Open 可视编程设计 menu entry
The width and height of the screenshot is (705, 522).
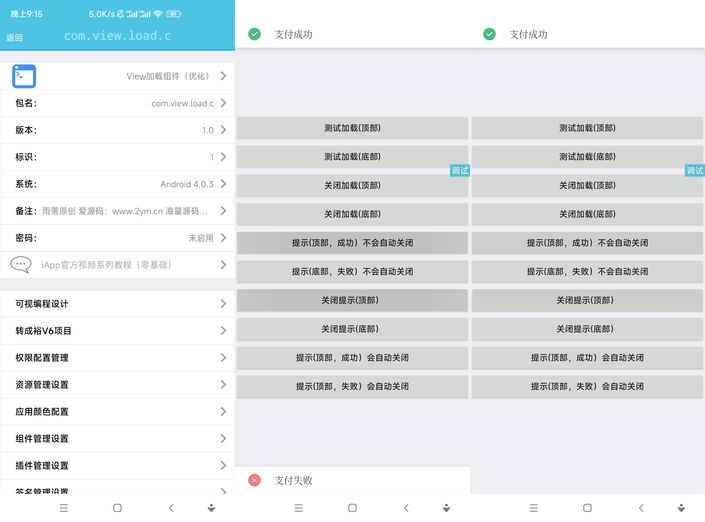click(117, 304)
